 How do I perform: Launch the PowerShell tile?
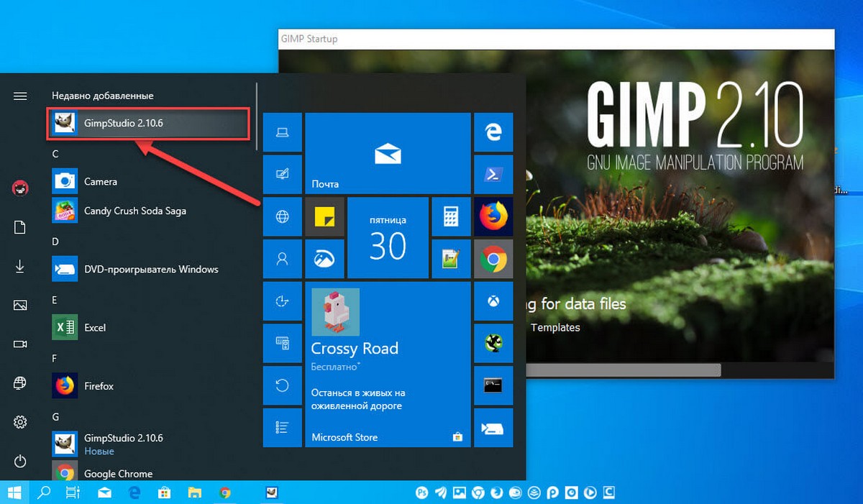pos(493,174)
